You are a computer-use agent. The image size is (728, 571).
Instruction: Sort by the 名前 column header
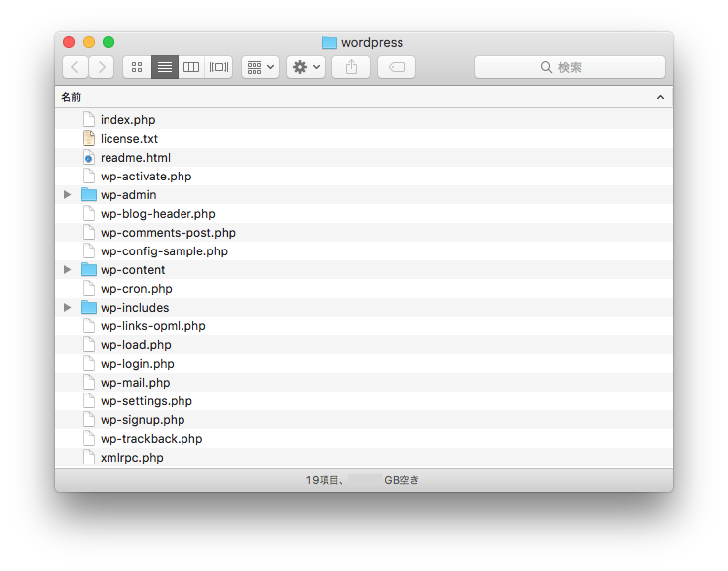tap(71, 97)
